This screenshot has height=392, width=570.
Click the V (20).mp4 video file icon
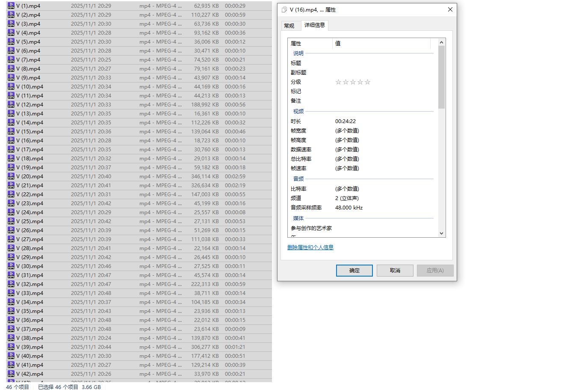(x=11, y=177)
